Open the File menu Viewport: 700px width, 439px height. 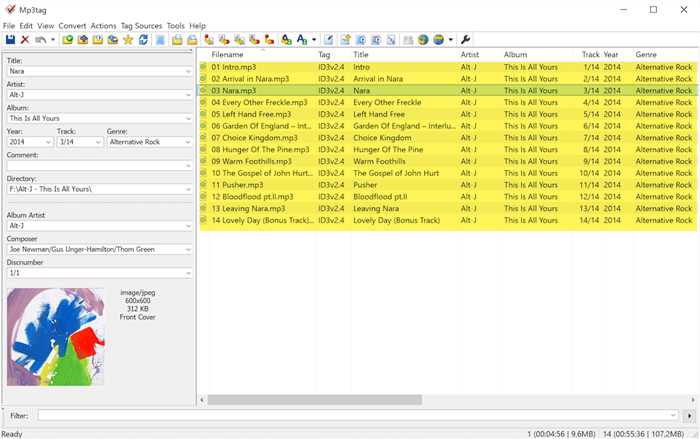point(9,26)
